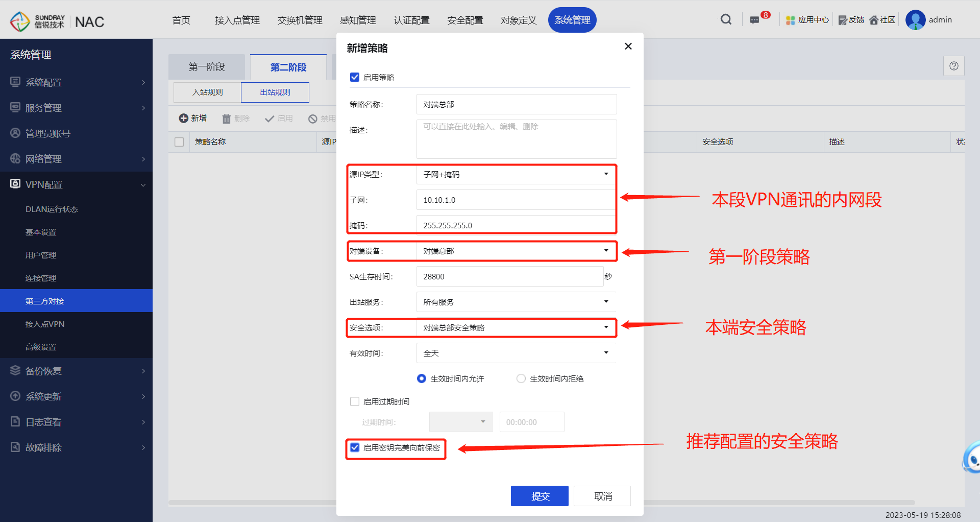Open the 出站服务 dropdown
980x522 pixels.
[x=516, y=302]
